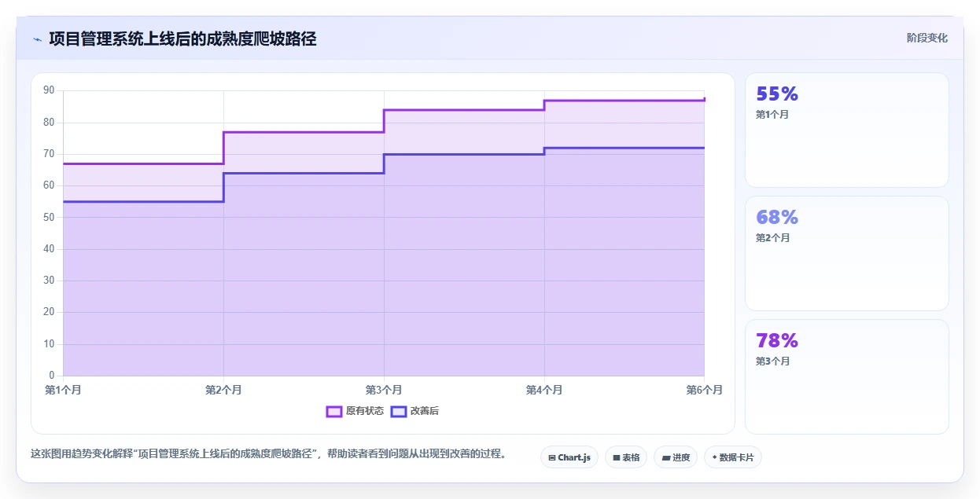980x499 pixels.
Task: Click the 阶段变化 label in header
Action: tap(927, 38)
